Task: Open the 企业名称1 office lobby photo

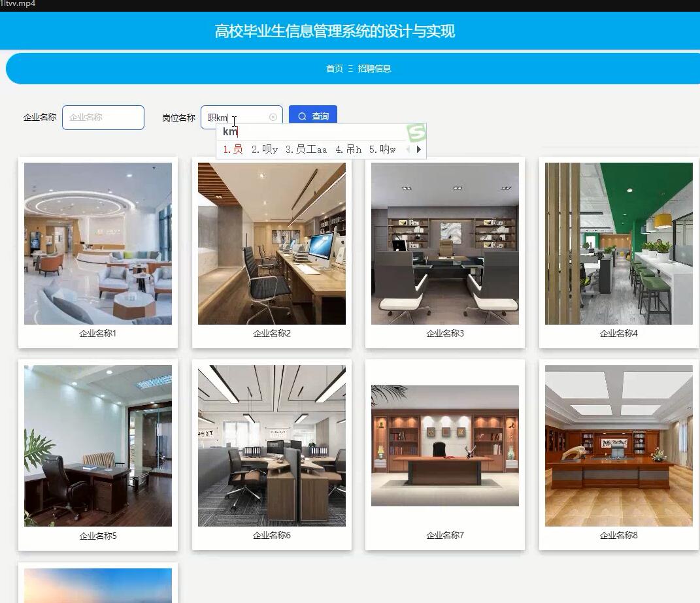Action: (x=97, y=244)
